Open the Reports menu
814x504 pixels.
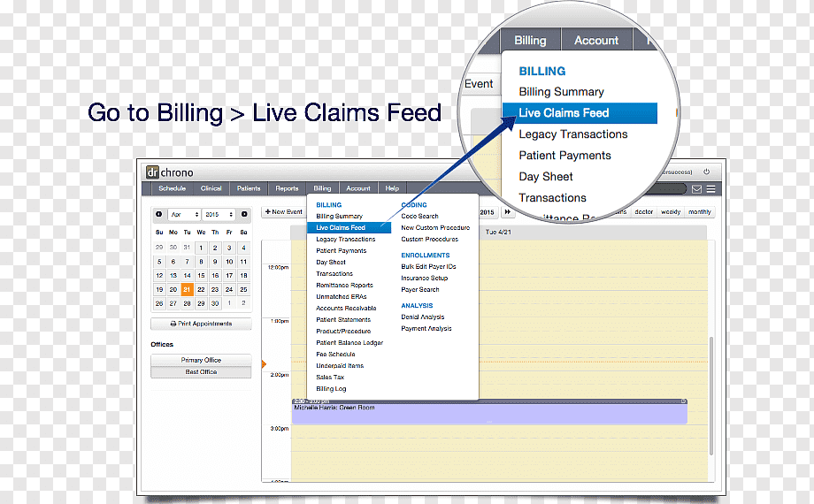pyautogui.click(x=287, y=188)
